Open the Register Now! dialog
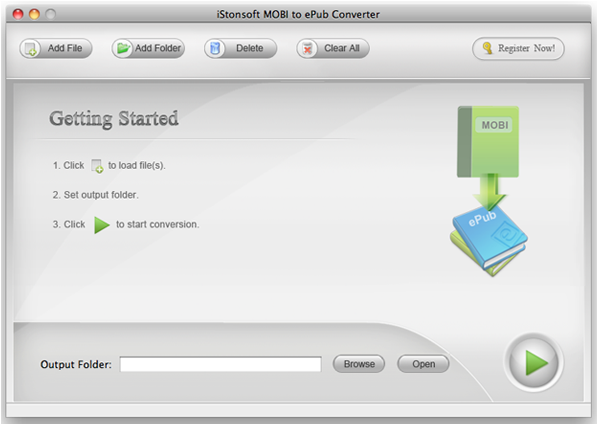 pyautogui.click(x=518, y=48)
